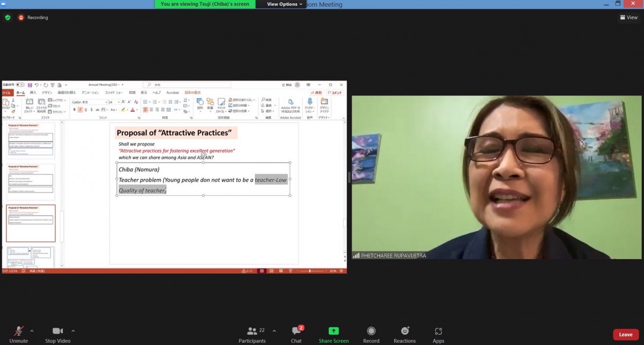Toggle the Stop Video camera button
This screenshot has height=345, width=644.
coord(57,331)
